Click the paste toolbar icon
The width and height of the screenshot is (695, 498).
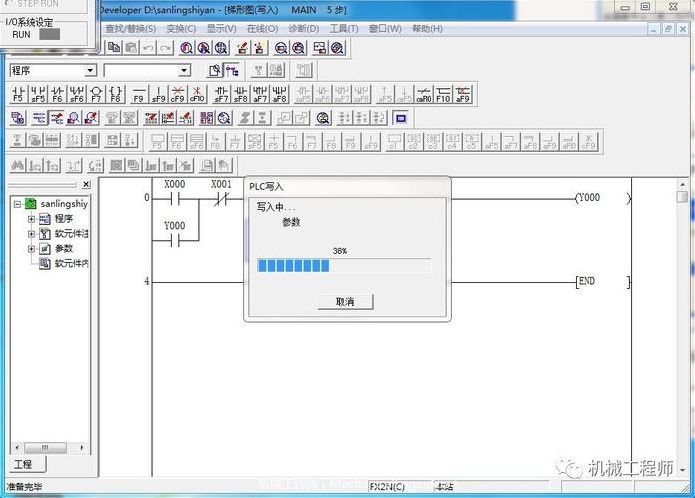pos(131,47)
